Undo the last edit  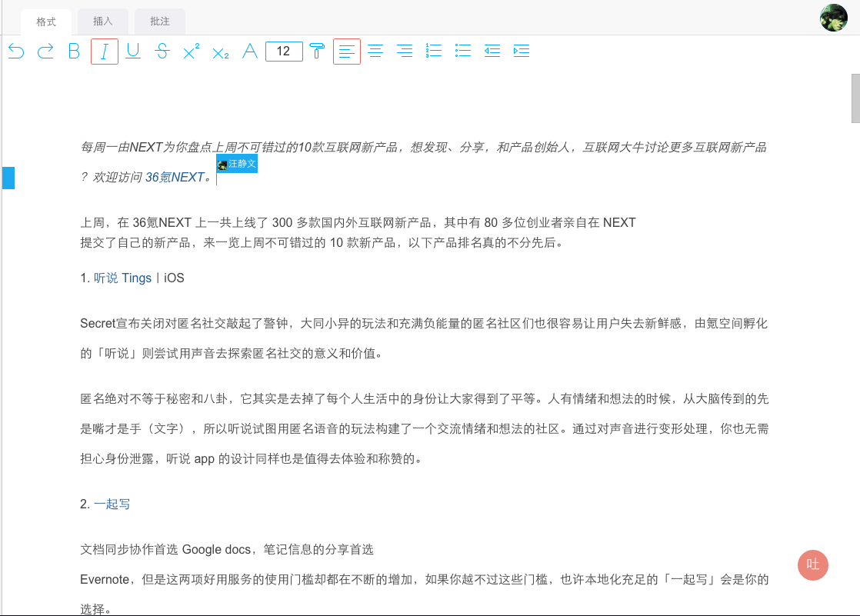(x=16, y=52)
